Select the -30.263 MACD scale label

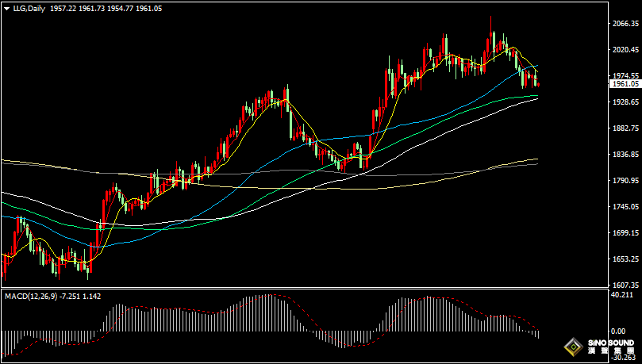coord(623,358)
